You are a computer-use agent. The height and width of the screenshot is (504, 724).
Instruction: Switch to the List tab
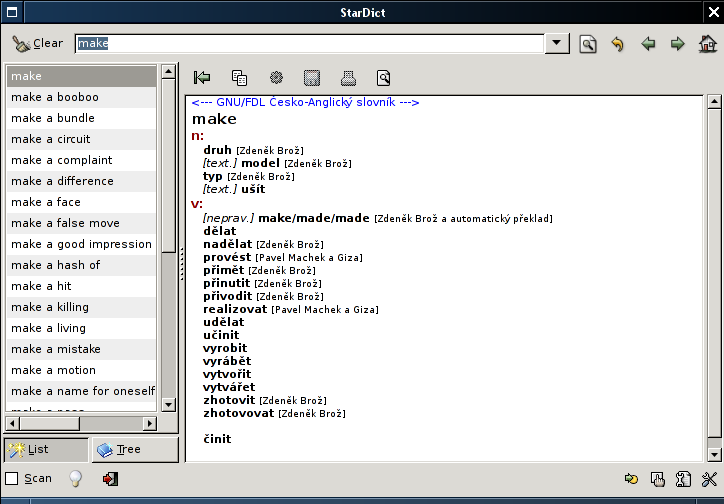coord(46,450)
